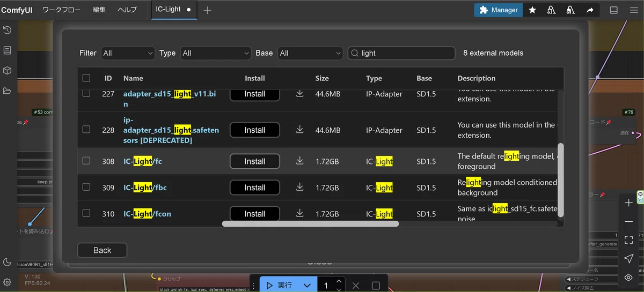644x292 pixels.
Task: Download icon for IC-Light/fc row
Action: (x=300, y=161)
